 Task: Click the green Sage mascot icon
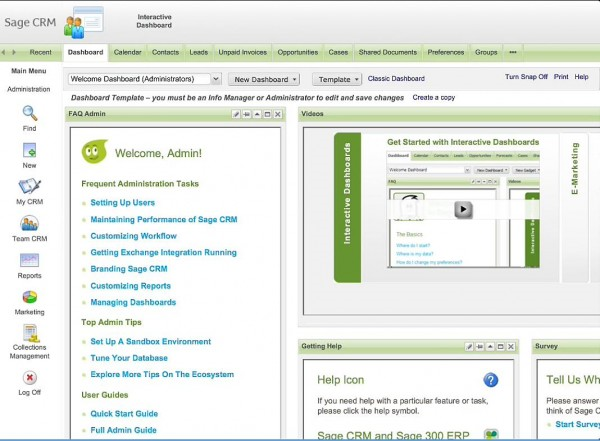coord(94,151)
